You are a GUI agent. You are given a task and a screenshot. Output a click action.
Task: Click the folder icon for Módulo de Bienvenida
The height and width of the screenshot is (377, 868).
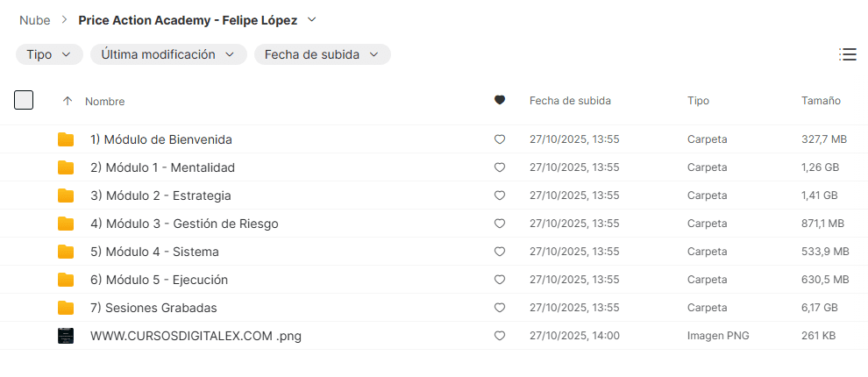point(66,139)
